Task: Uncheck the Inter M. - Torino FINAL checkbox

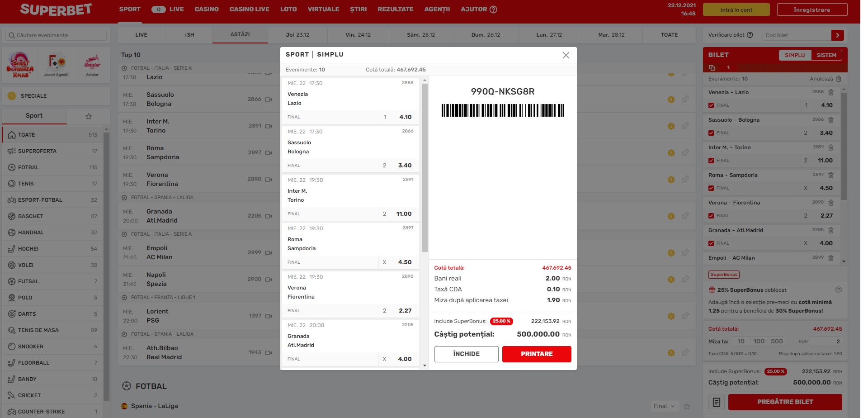Action: [711, 161]
